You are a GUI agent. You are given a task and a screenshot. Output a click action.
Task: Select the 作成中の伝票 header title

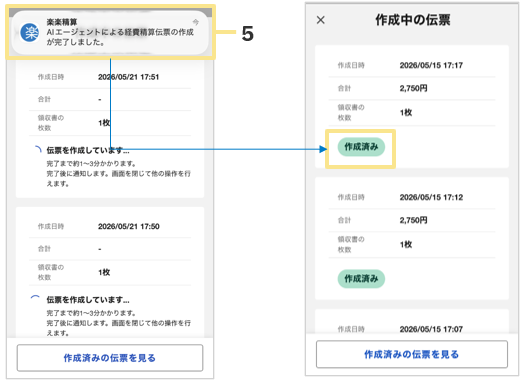tap(413, 20)
